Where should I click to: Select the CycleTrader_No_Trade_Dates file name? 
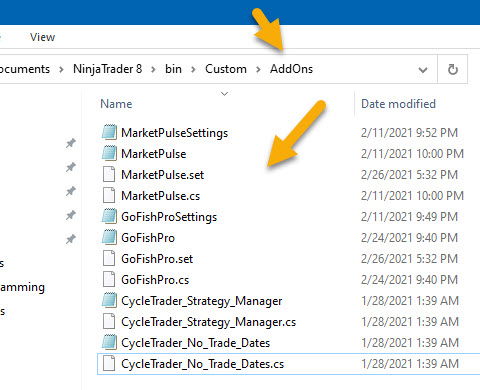[195, 343]
